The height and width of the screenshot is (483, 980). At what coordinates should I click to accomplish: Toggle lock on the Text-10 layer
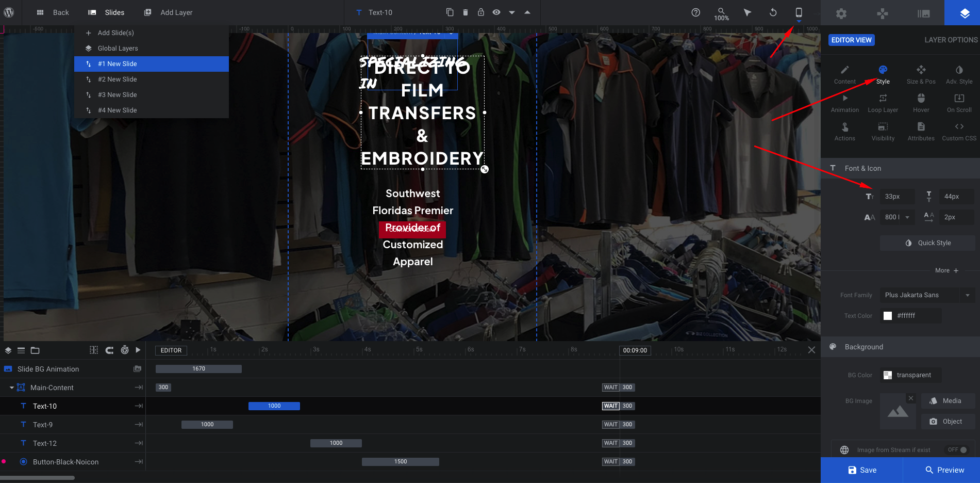tap(481, 12)
